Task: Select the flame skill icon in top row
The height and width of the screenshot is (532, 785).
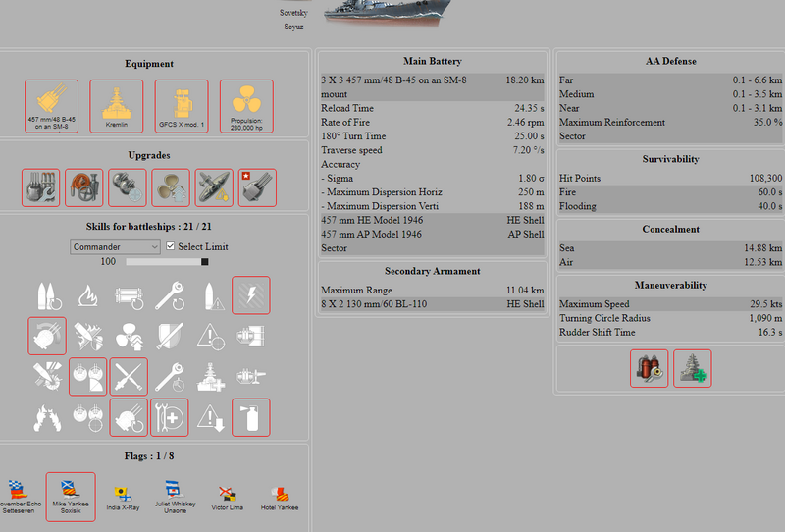Action: (x=87, y=294)
